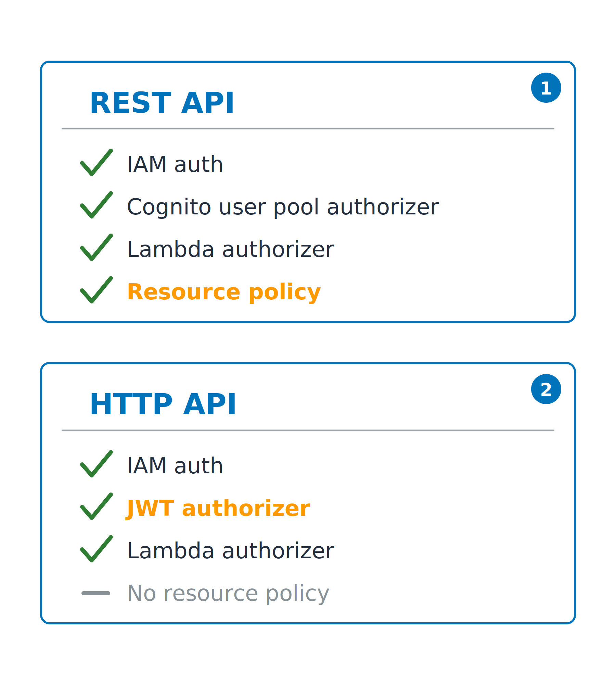Click the orange JWT authorizer label
The height and width of the screenshot is (685, 616).
pos(218,508)
